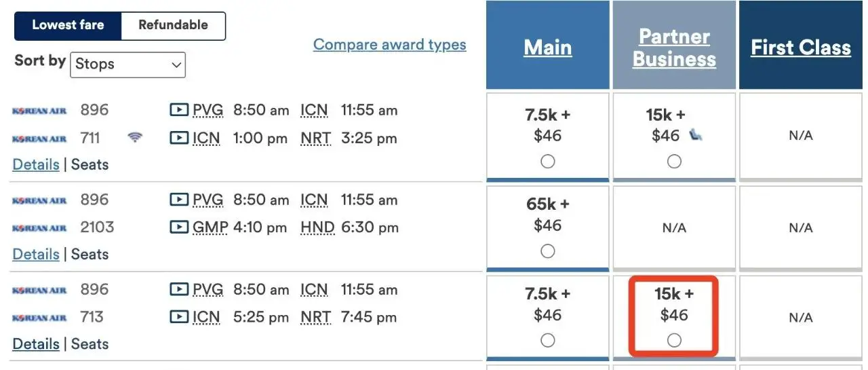Click the Korean Air logo for flight 713
868x370 pixels.
point(39,318)
